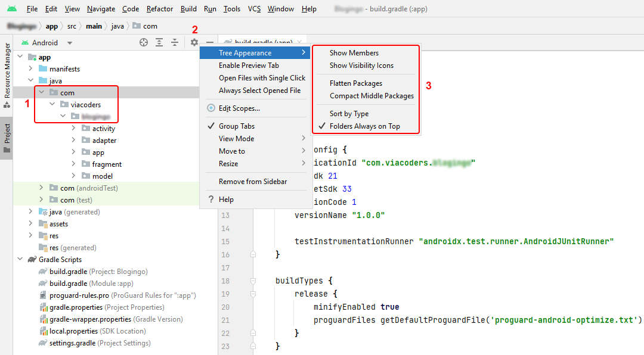The image size is (644, 355).
Task: Disable the Group Tabs option
Action: point(236,126)
